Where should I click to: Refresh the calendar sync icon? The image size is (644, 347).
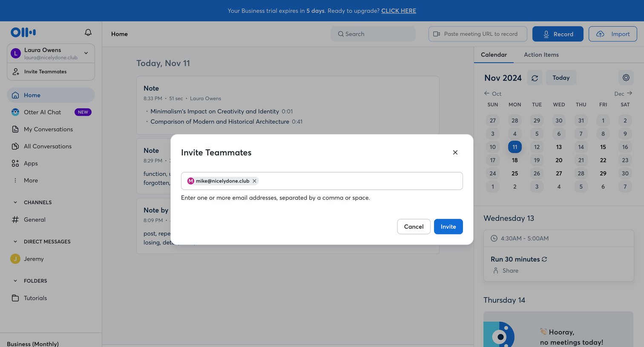point(535,78)
